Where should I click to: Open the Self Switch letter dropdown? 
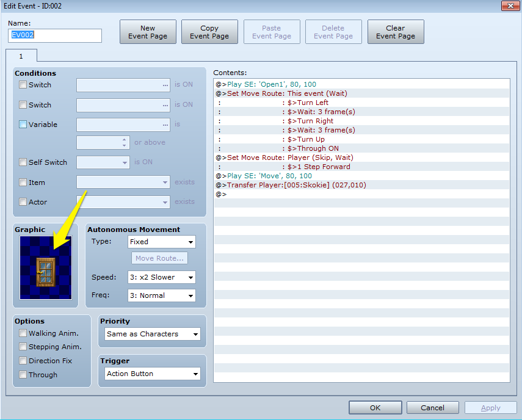point(103,162)
